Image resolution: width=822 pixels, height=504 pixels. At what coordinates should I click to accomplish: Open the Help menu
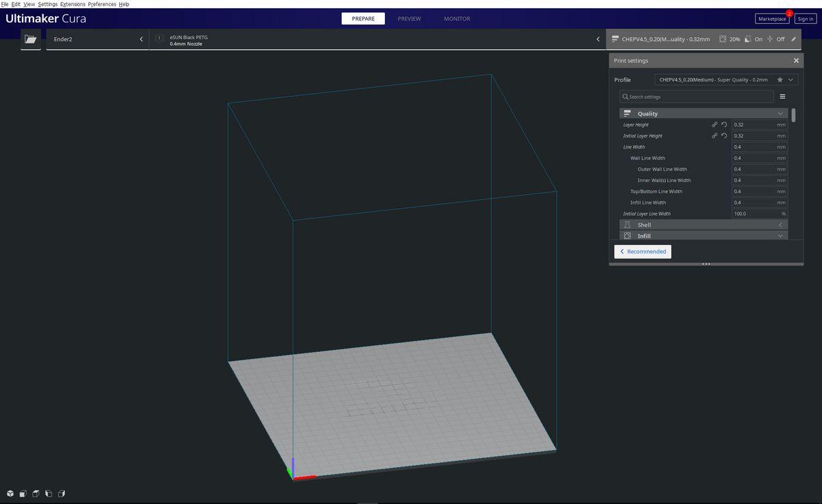(x=124, y=4)
